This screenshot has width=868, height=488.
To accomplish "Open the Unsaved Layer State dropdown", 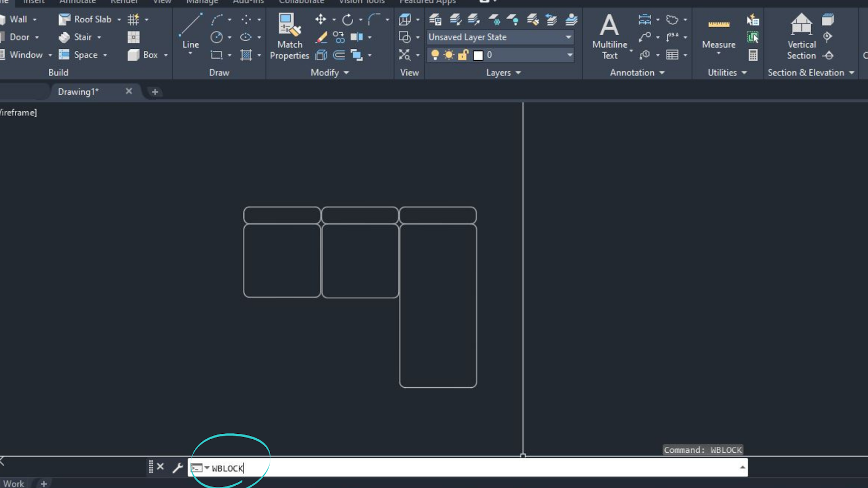I will coord(568,37).
